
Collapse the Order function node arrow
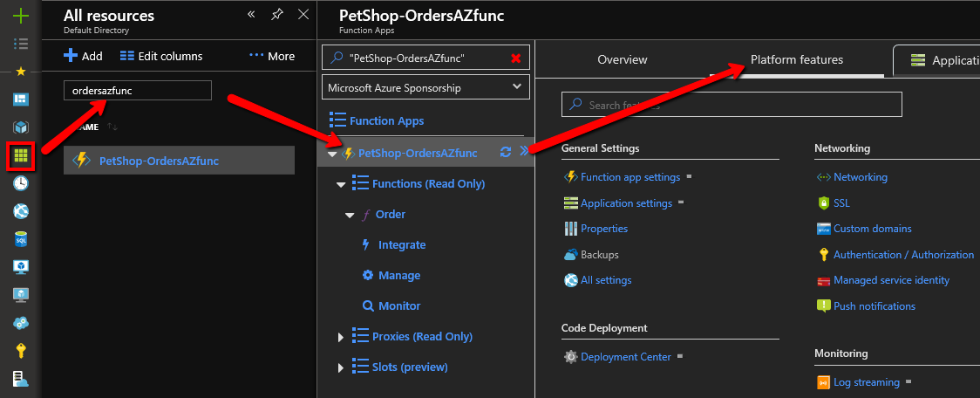coord(350,216)
